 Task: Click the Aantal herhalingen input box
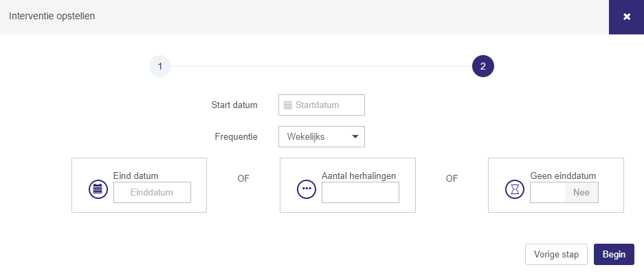point(360,193)
